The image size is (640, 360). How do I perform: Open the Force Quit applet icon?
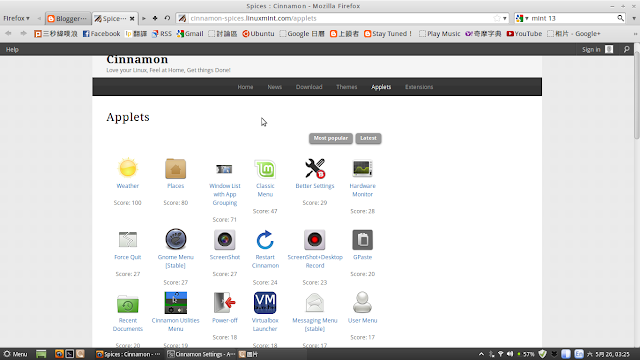tap(128, 240)
